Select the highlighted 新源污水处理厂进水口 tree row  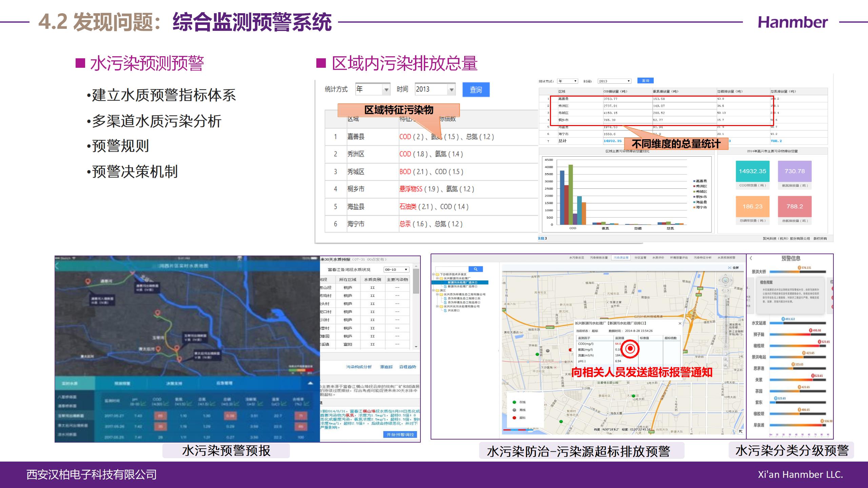click(x=460, y=282)
